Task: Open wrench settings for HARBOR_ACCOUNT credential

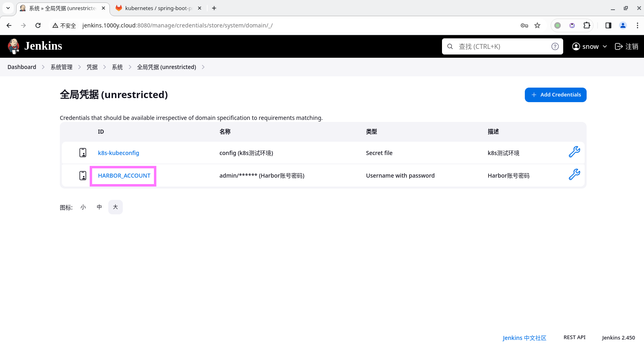Action: (574, 175)
